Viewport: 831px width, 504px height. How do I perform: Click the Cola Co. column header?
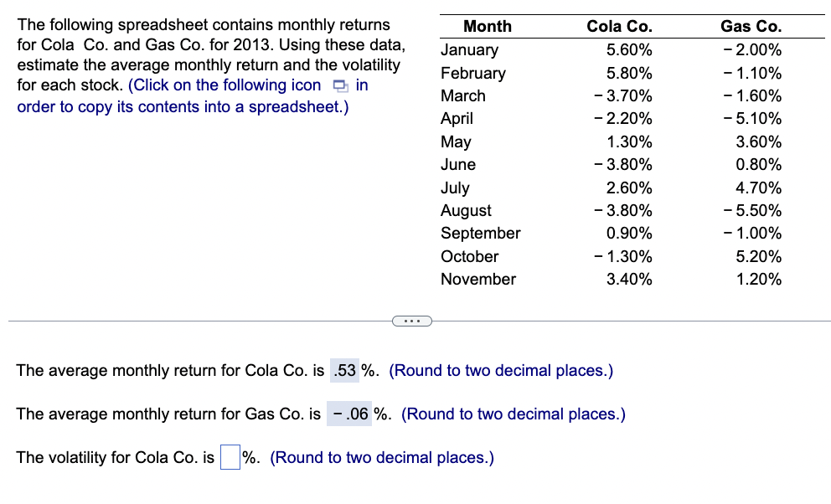[619, 27]
